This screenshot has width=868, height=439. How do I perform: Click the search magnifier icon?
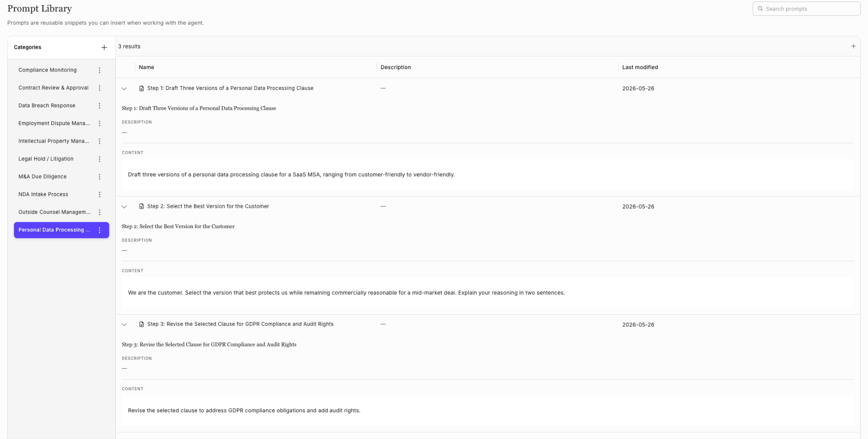[x=760, y=8]
